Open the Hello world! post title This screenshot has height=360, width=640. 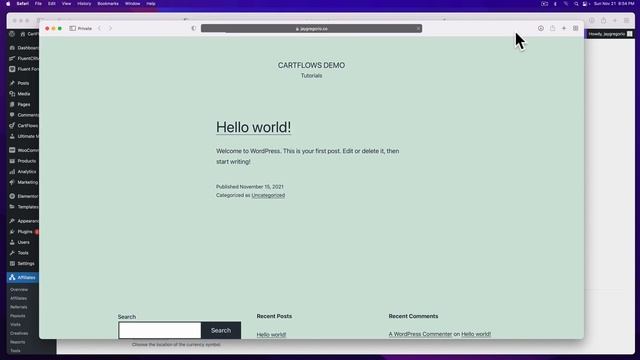(x=253, y=127)
